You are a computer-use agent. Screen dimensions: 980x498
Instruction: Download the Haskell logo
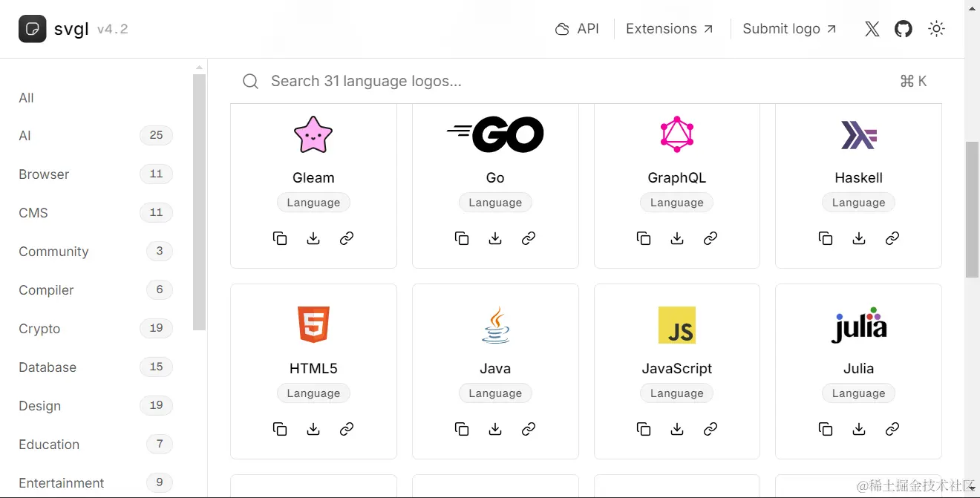[x=859, y=238]
